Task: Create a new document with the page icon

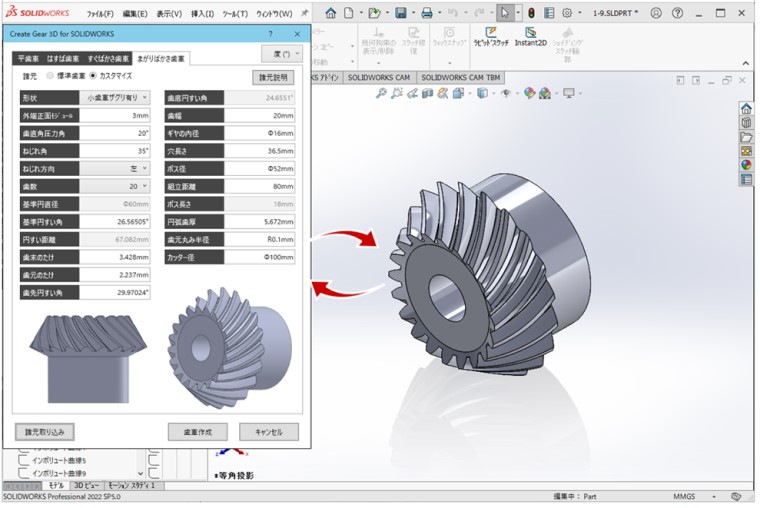Action: (x=348, y=13)
